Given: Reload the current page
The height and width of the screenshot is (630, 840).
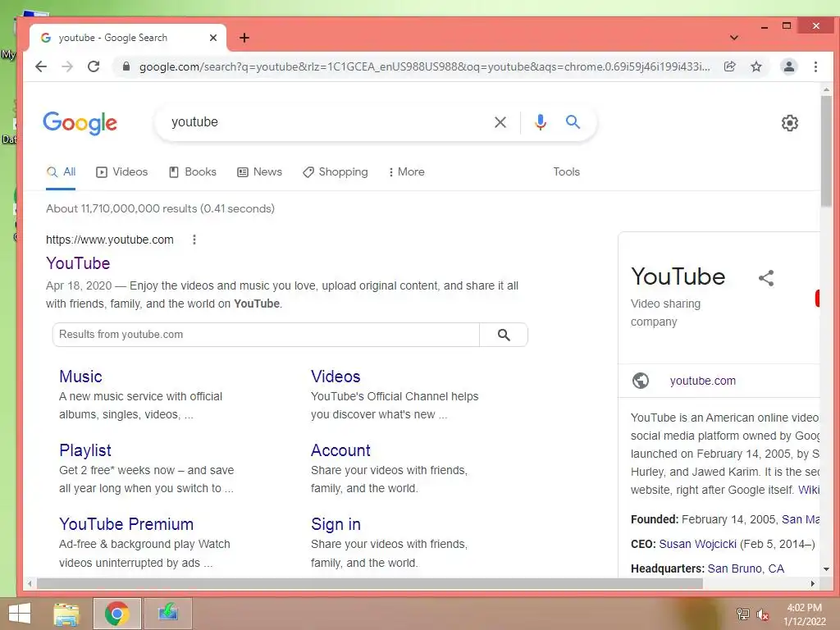Looking at the screenshot, I should tap(94, 66).
